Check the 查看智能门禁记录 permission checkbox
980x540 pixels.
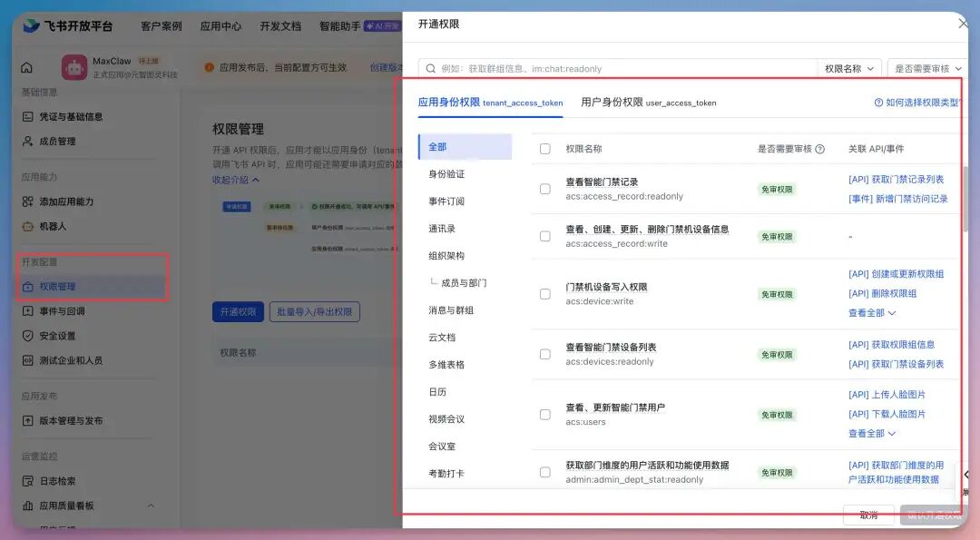pyautogui.click(x=545, y=191)
